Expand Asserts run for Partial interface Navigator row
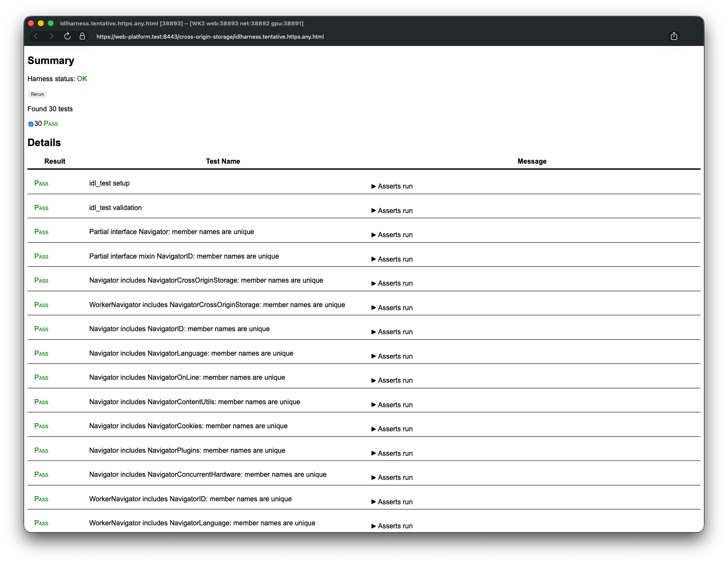The height and width of the screenshot is (564, 728). (392, 235)
